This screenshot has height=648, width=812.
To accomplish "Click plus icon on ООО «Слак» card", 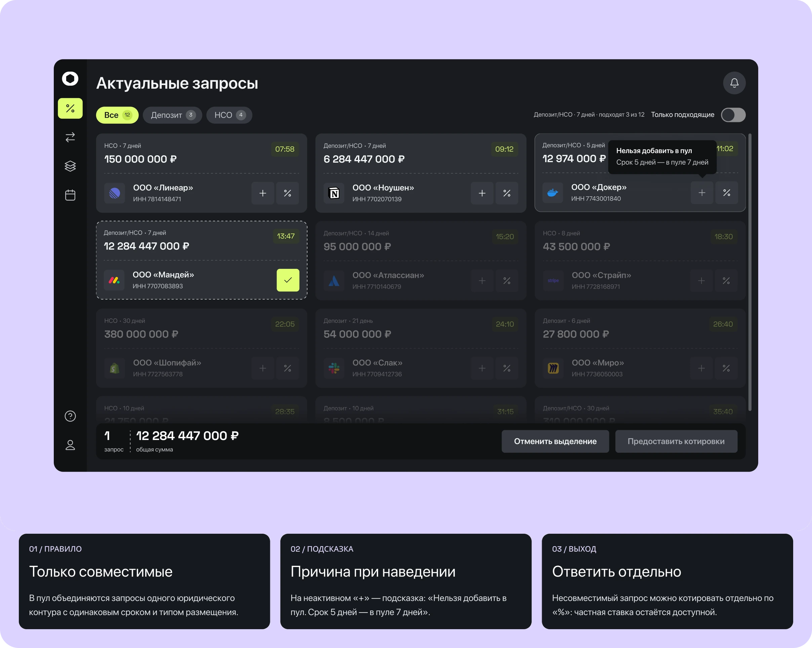I will click(x=482, y=368).
